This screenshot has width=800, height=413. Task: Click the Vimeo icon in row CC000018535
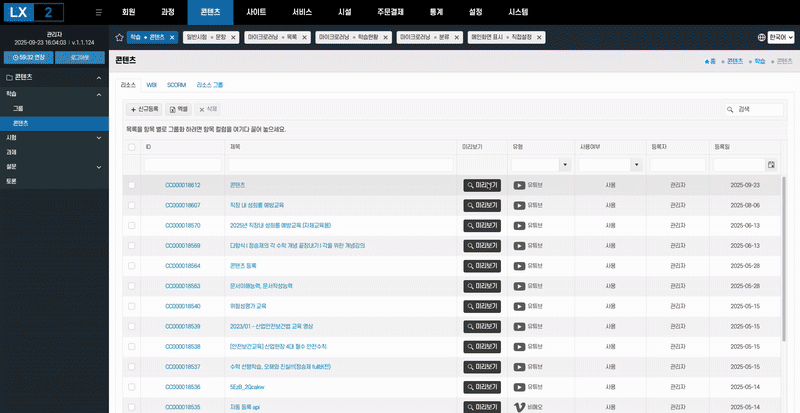click(519, 407)
